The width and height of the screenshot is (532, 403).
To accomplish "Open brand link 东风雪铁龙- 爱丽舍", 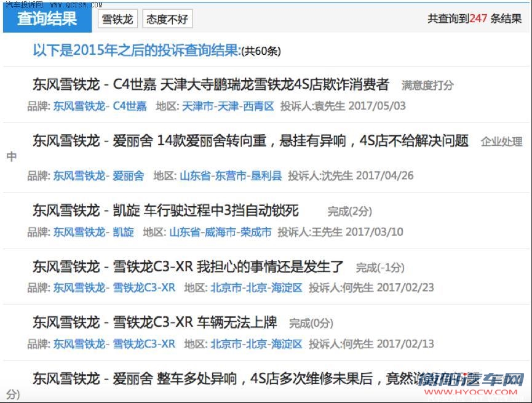I will [x=99, y=176].
